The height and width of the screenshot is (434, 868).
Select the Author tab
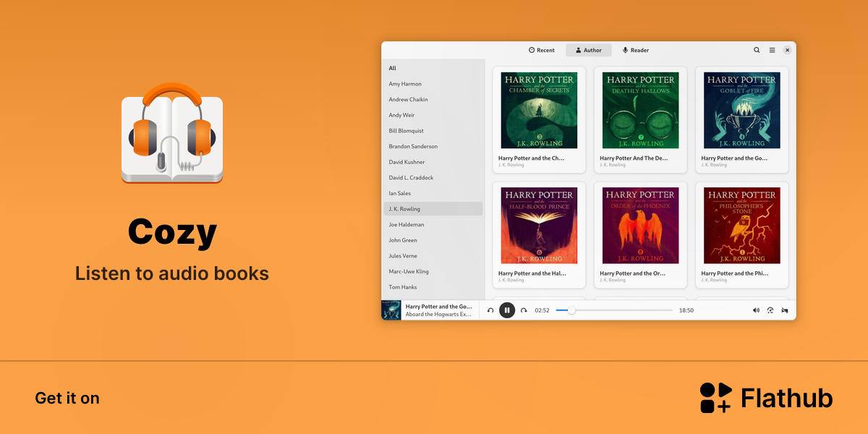[589, 50]
